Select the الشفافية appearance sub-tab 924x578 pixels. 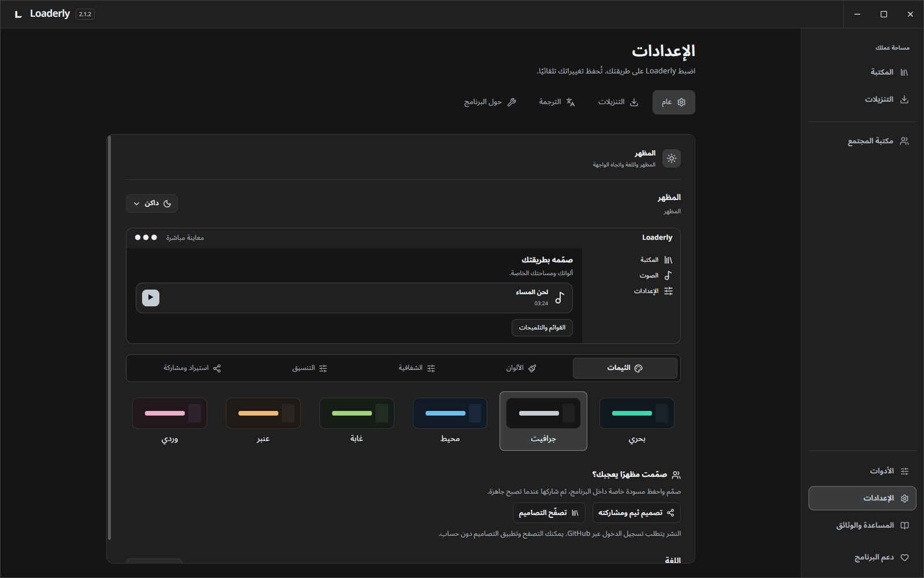(416, 368)
